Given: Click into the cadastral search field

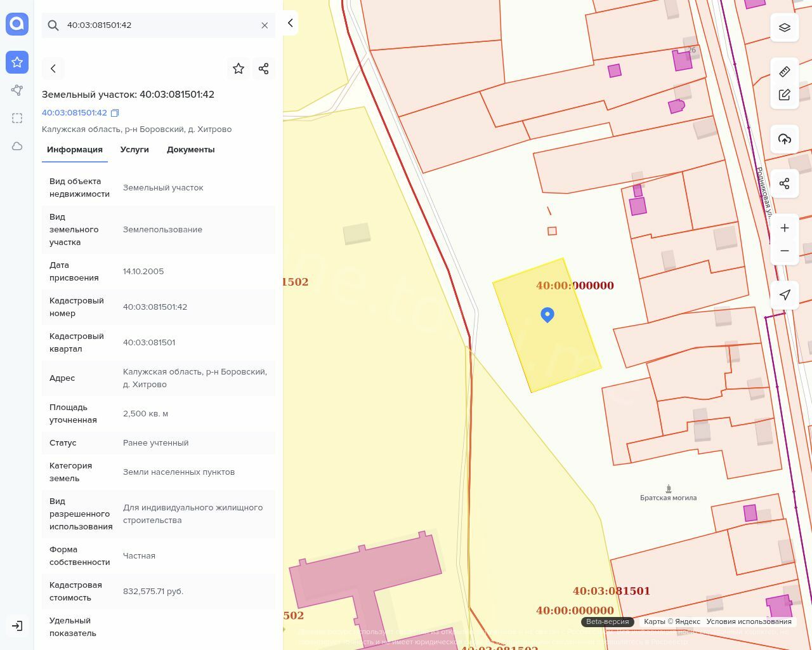Looking at the screenshot, I should [159, 25].
